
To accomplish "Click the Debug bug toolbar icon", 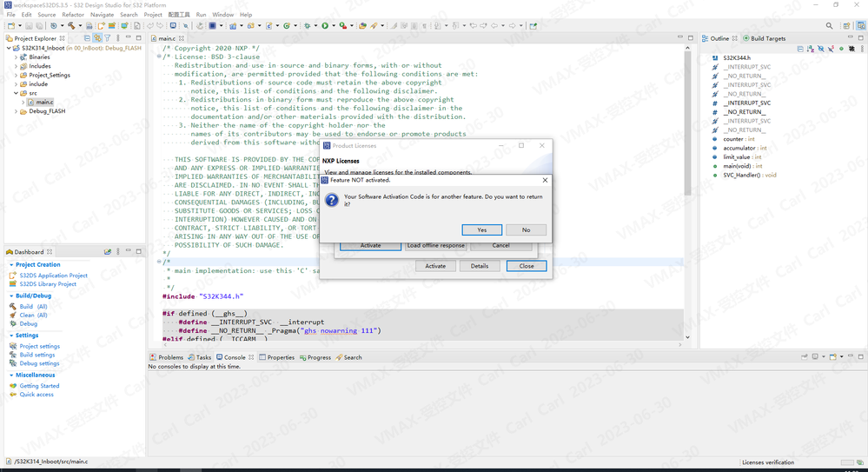I will click(x=308, y=25).
